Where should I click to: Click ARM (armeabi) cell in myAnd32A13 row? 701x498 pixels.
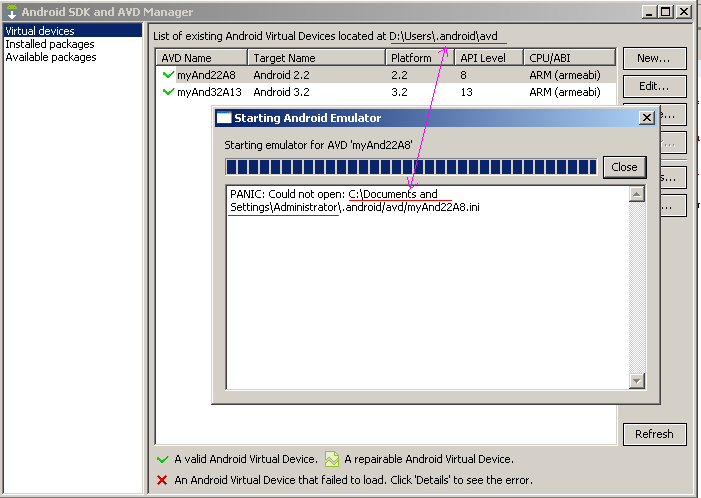565,92
